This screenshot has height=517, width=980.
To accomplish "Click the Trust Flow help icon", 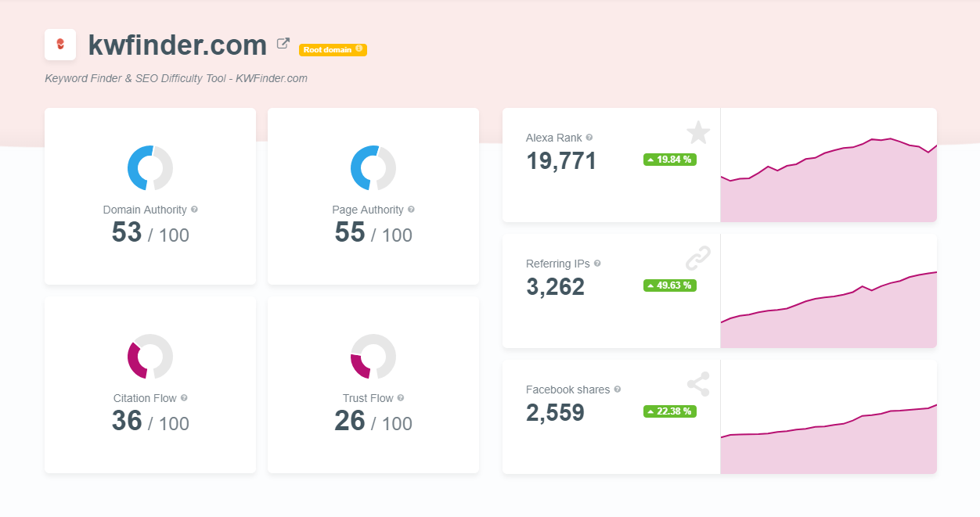I will tap(401, 398).
